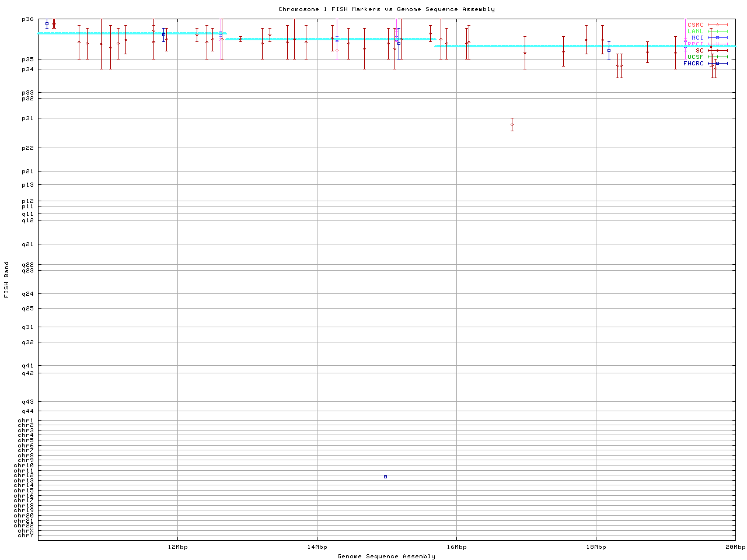
Task: Click the 'Genome Sequence Assembly' x-axis label
Action: [x=386, y=556]
